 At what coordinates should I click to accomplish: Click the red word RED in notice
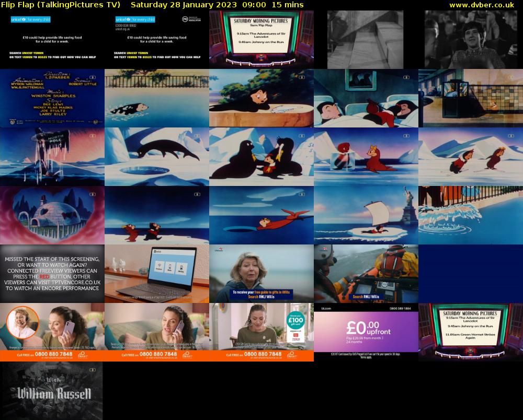click(44, 276)
